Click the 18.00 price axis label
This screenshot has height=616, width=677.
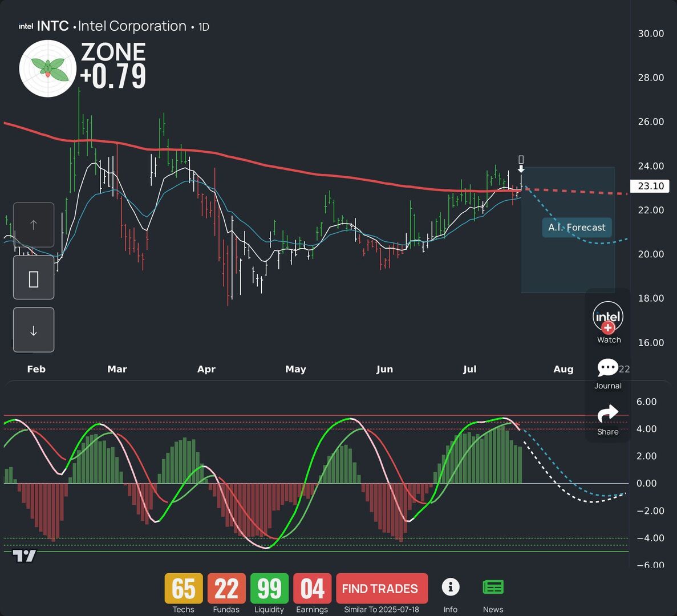pos(651,298)
